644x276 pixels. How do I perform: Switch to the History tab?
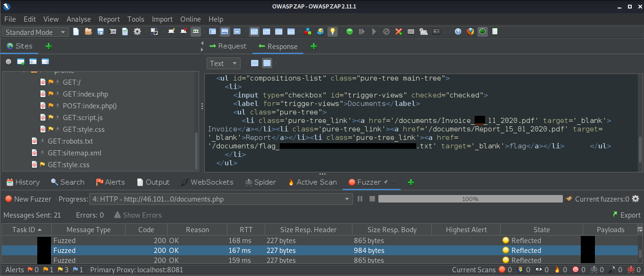(x=23, y=182)
